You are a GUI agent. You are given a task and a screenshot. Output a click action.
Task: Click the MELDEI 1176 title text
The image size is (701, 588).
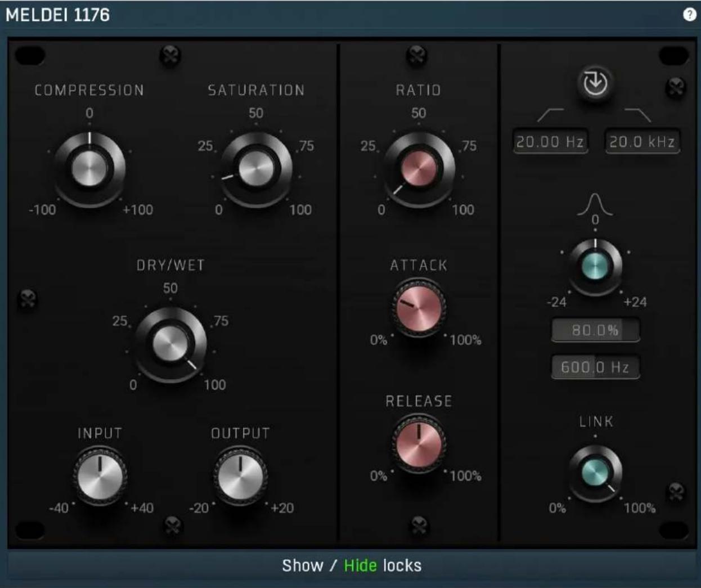click(57, 15)
